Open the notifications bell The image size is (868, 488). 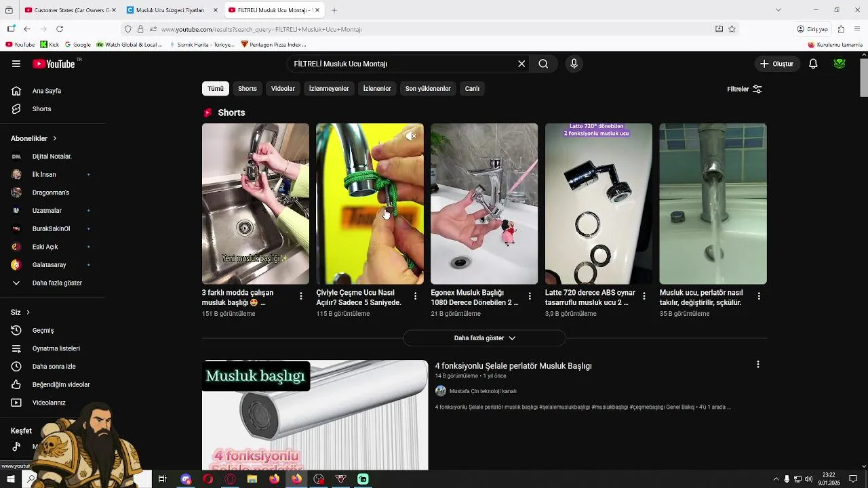pos(813,64)
